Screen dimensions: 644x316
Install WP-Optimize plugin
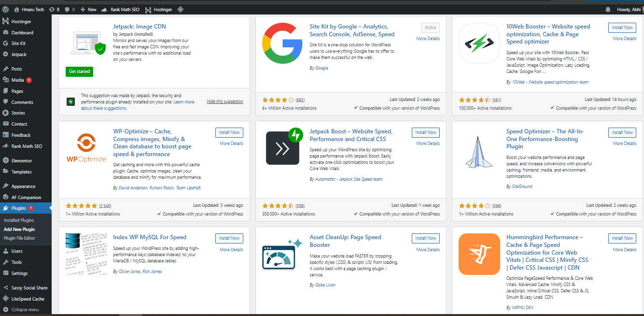click(229, 132)
